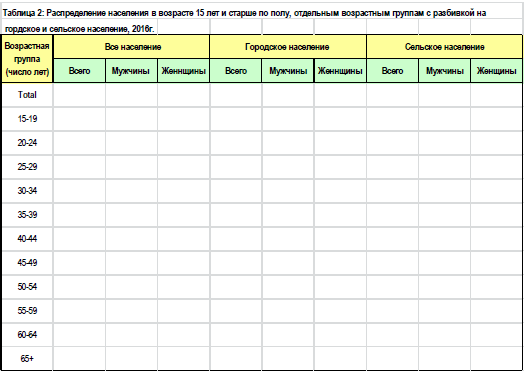This screenshot has height=375, width=527.
Task: Click the 'Возрастная группа (число лет)' header cell
Action: [27, 59]
